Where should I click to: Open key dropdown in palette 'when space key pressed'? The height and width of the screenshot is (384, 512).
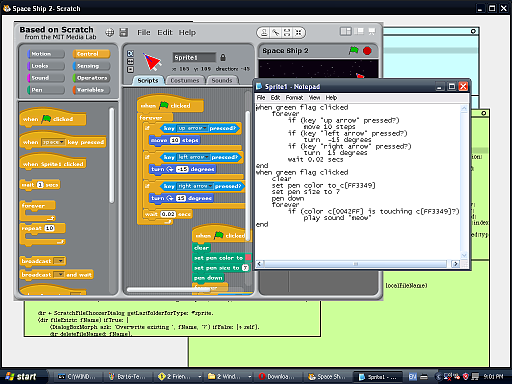pos(53,142)
